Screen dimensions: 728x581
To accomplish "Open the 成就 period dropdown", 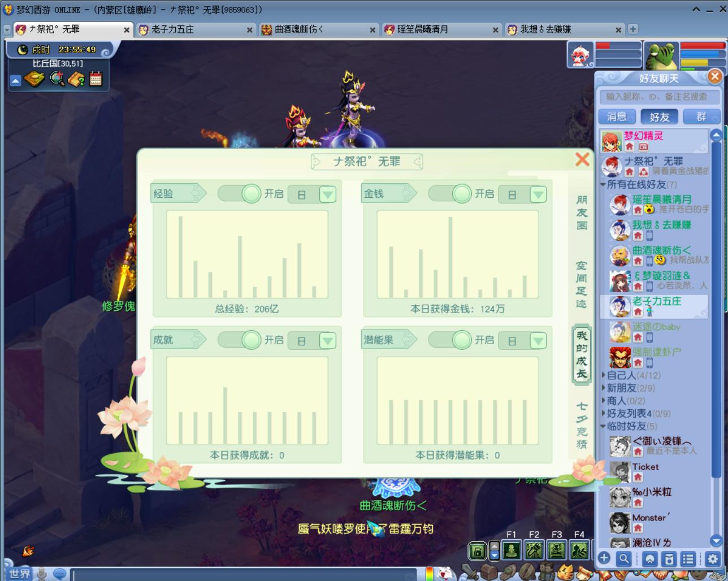I will tap(328, 341).
